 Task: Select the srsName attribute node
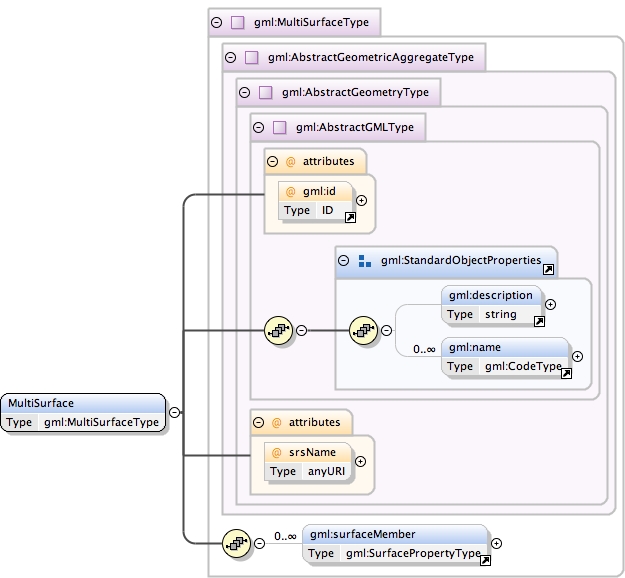(308, 462)
